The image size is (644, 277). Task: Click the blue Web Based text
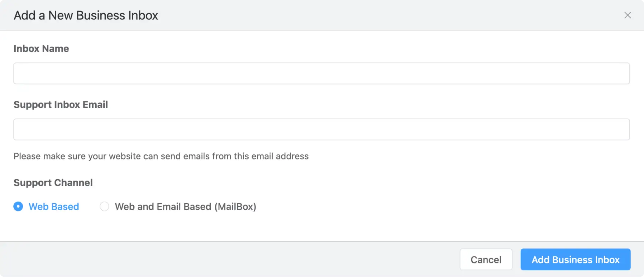(x=53, y=206)
